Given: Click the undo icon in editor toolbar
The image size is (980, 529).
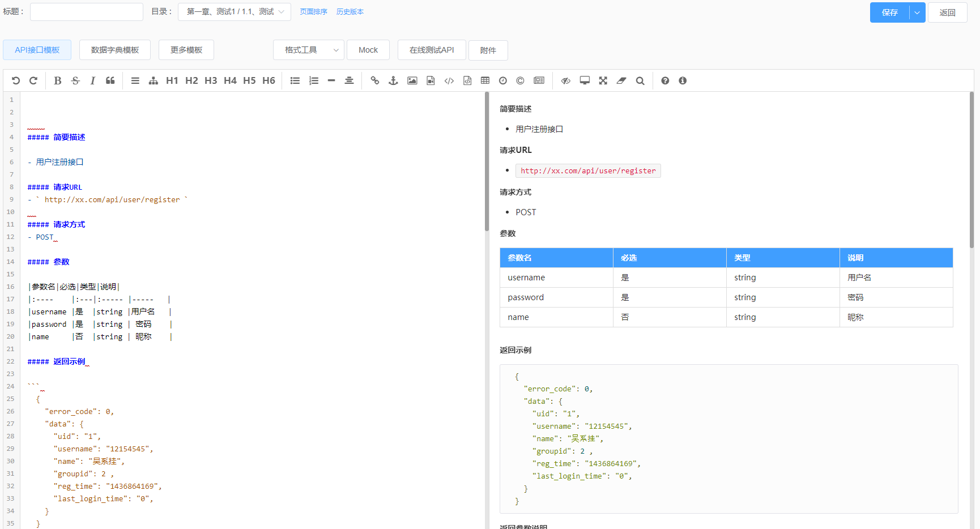Looking at the screenshot, I should 16,80.
